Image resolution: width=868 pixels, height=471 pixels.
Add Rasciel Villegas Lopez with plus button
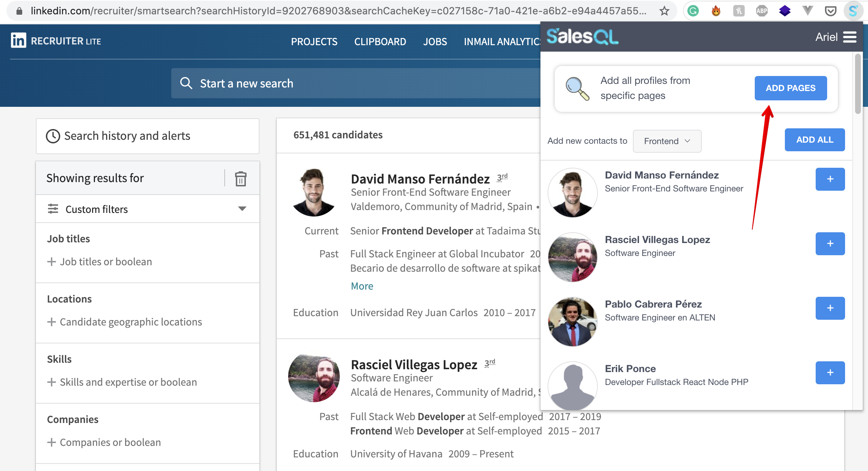[x=830, y=244]
